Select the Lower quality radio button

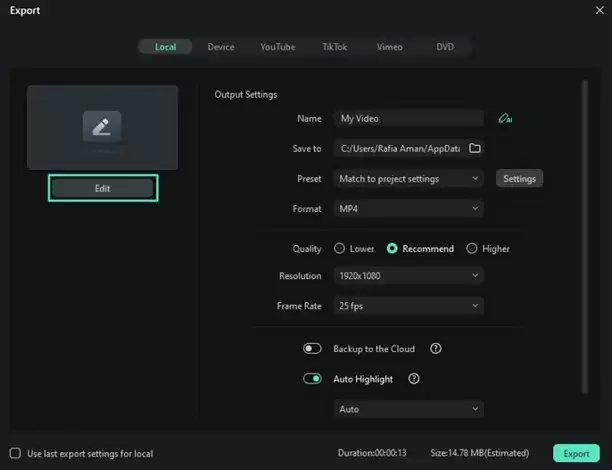point(339,248)
